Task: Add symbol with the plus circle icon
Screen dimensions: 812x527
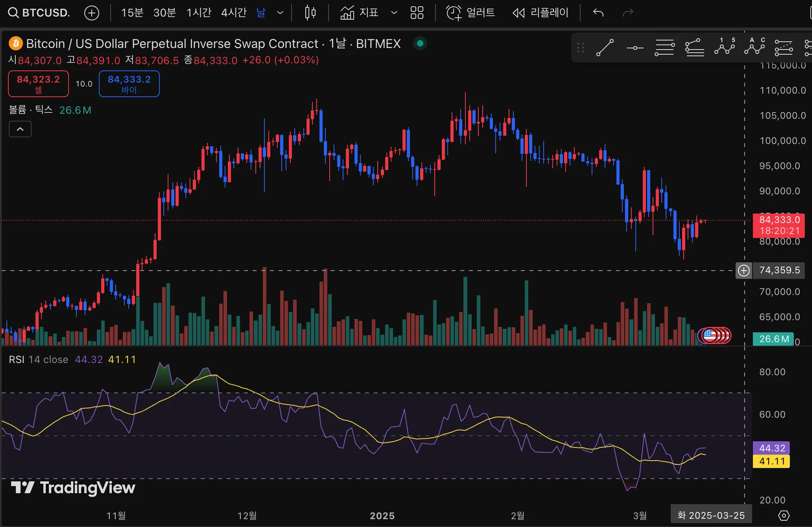Action: [x=92, y=13]
